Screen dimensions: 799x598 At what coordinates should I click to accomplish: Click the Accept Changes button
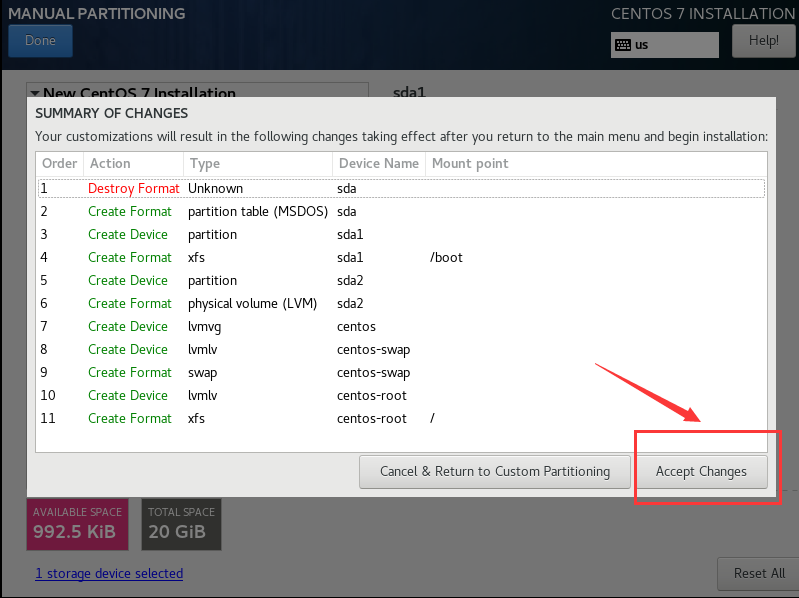point(701,472)
